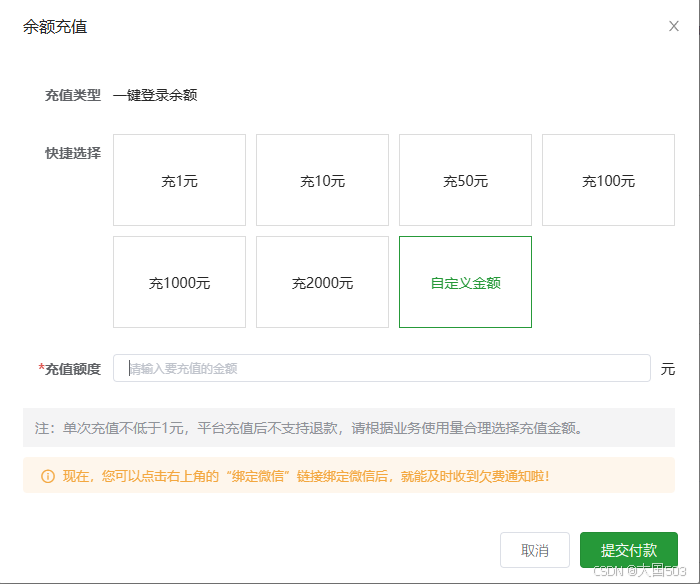Viewport: 700px width, 584px height.
Task: Click the 充值额度 required field label
Action: [70, 369]
